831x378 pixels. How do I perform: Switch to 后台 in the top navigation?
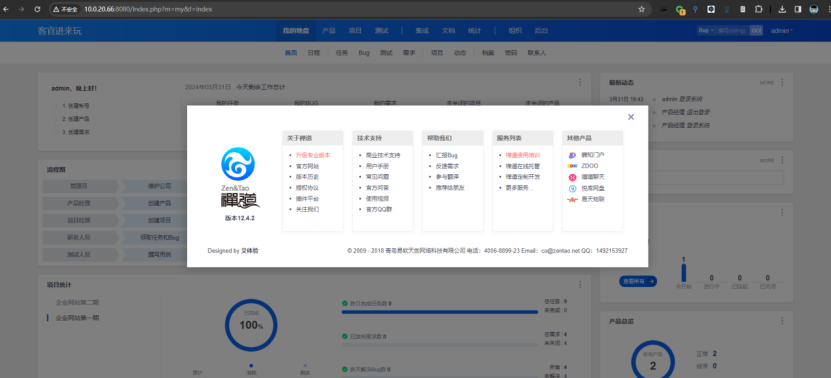[x=541, y=31]
